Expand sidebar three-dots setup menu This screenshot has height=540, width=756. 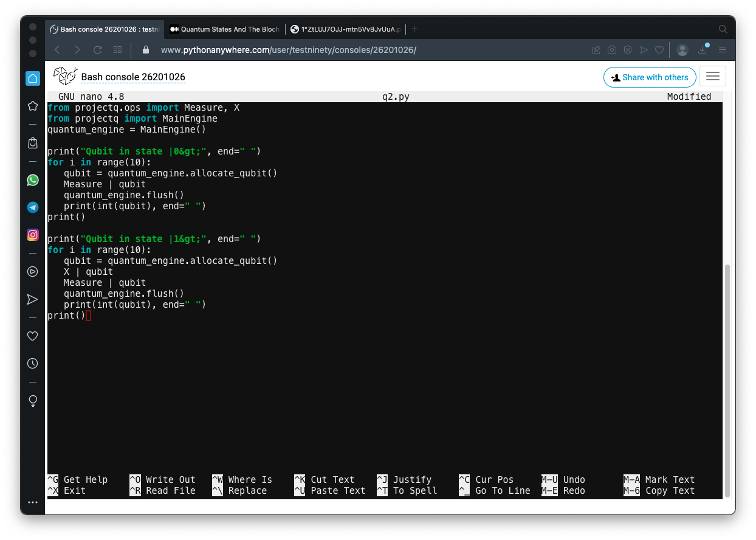pos(33,502)
